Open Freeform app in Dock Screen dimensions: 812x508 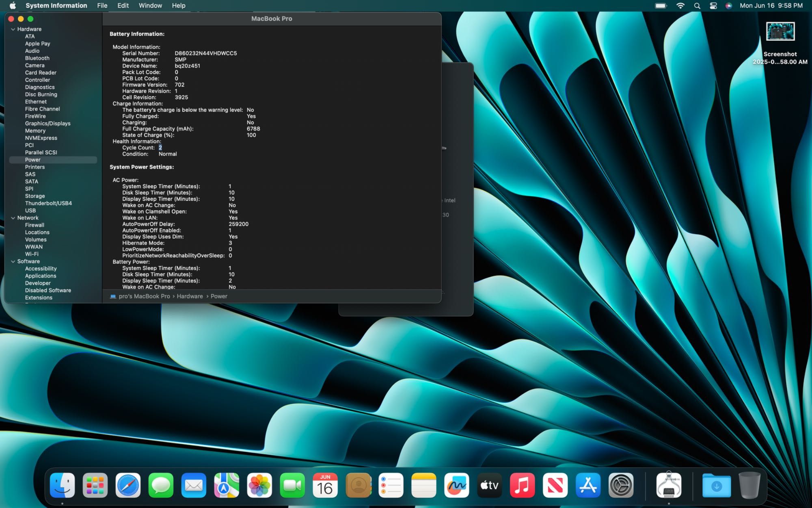click(x=457, y=485)
